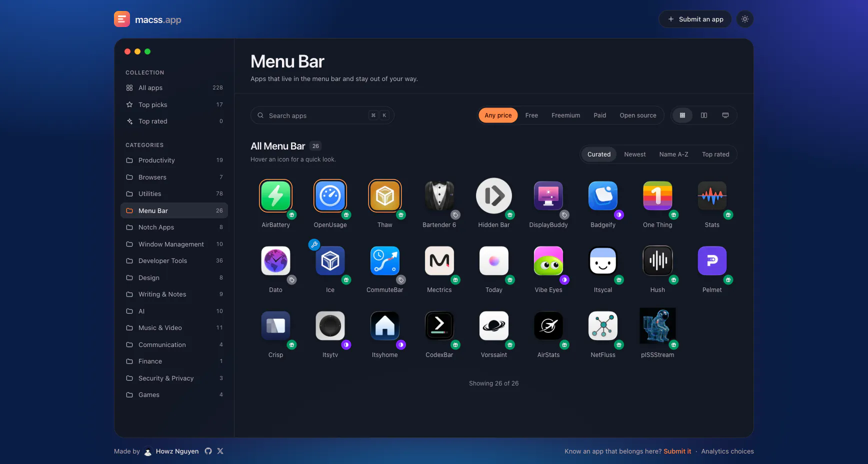Filter apps by Freemium

565,115
